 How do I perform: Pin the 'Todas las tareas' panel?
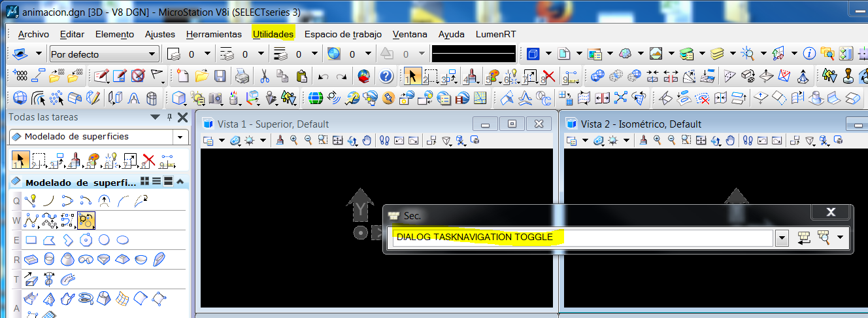(x=169, y=118)
